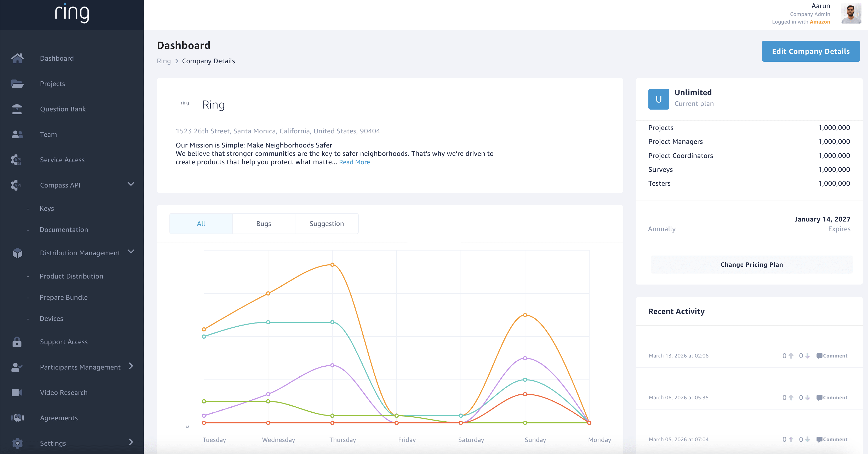Click the Amazon login text

tap(820, 22)
